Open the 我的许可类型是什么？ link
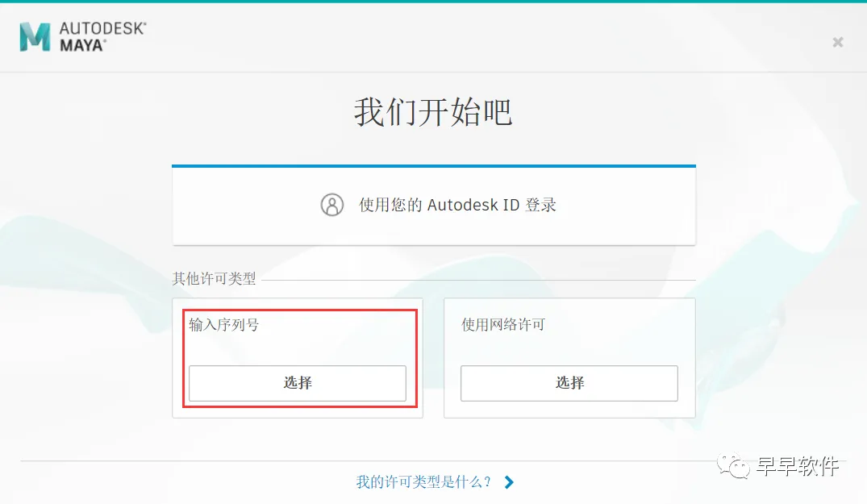 coord(423,482)
